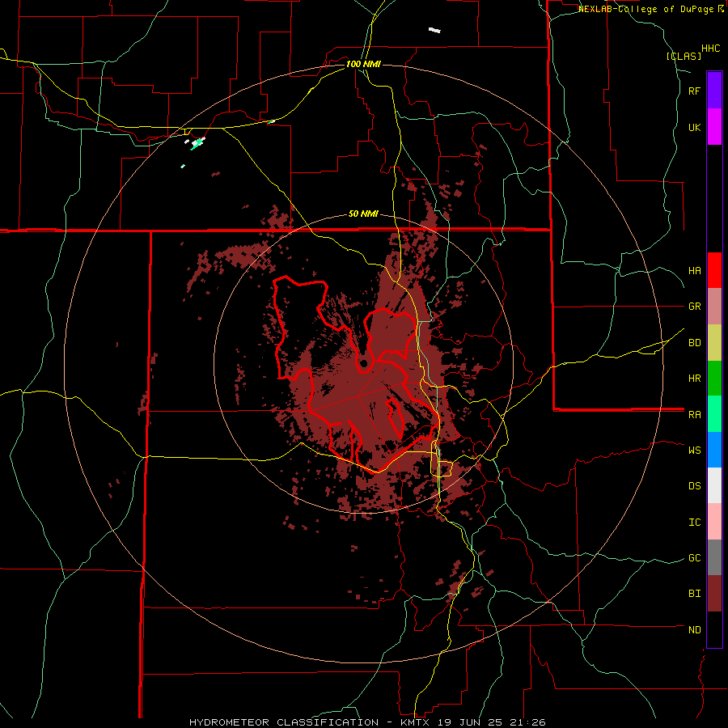Click the DS legend label
728x728 pixels.
click(695, 486)
